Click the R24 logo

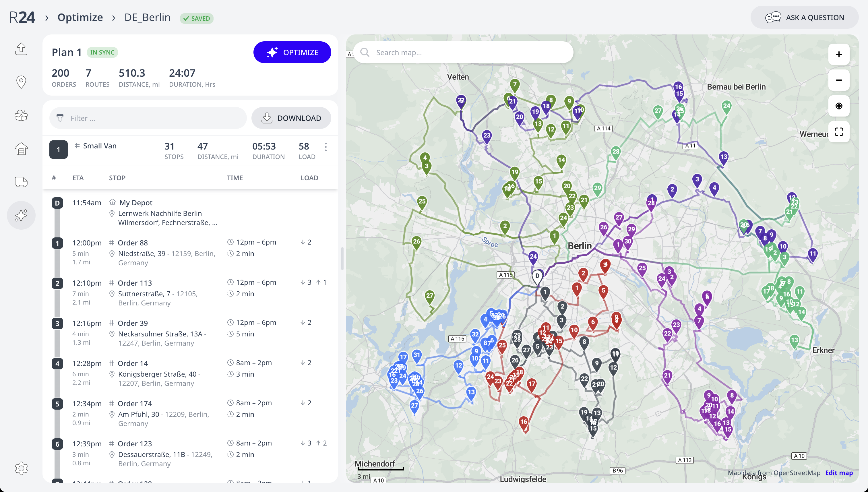point(22,17)
